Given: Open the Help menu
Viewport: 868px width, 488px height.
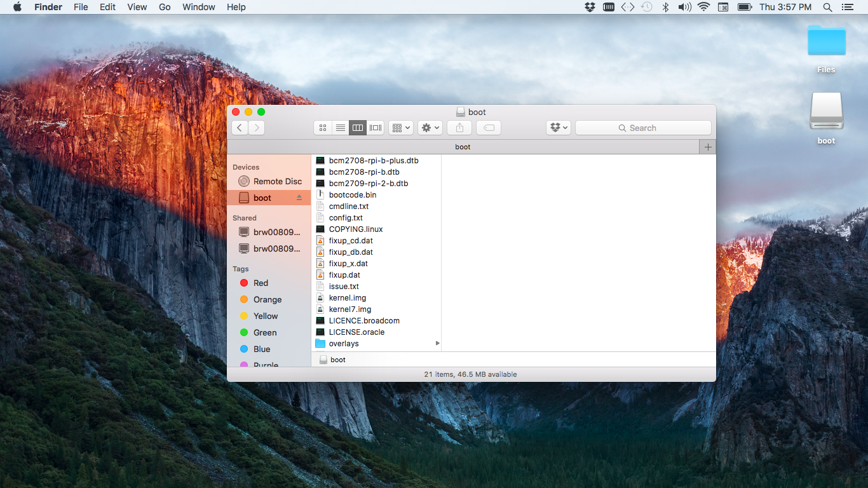Looking at the screenshot, I should 236,7.
